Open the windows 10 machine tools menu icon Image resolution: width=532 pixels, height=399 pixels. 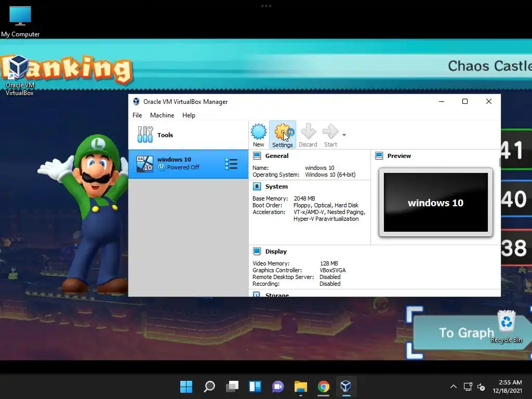point(231,164)
